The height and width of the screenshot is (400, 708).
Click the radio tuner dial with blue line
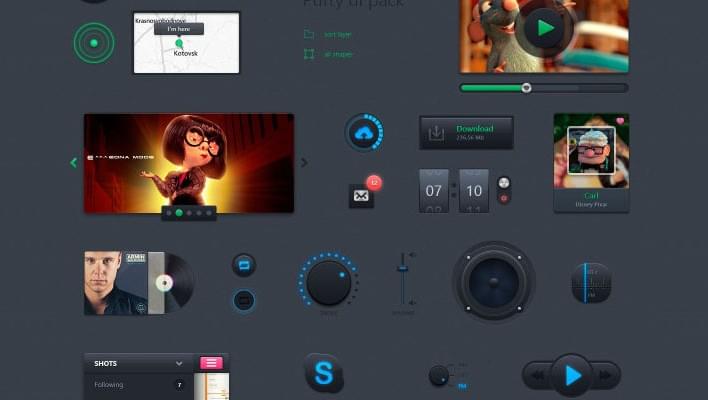591,283
